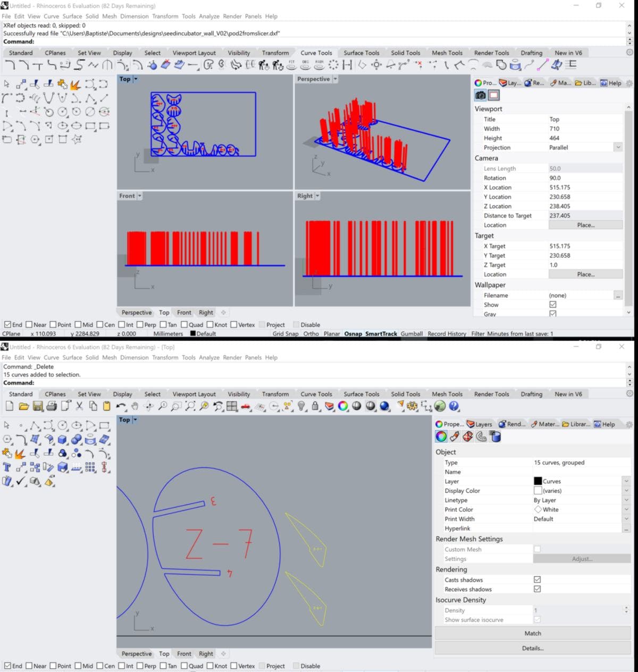This screenshot has width=638, height=672.
Task: Click Box solid icon in lower sidebar
Action: click(x=62, y=440)
